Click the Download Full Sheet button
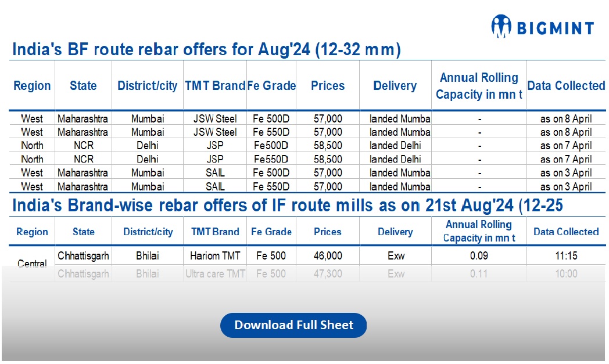 coord(293,325)
